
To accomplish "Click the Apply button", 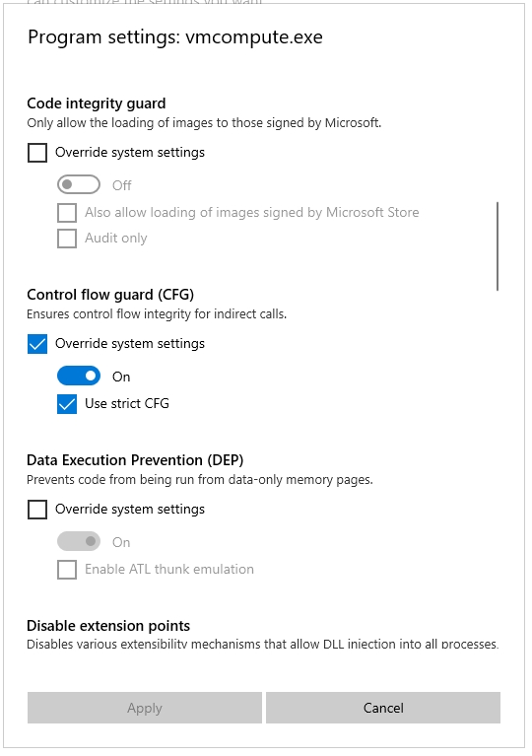I will pyautogui.click(x=145, y=708).
